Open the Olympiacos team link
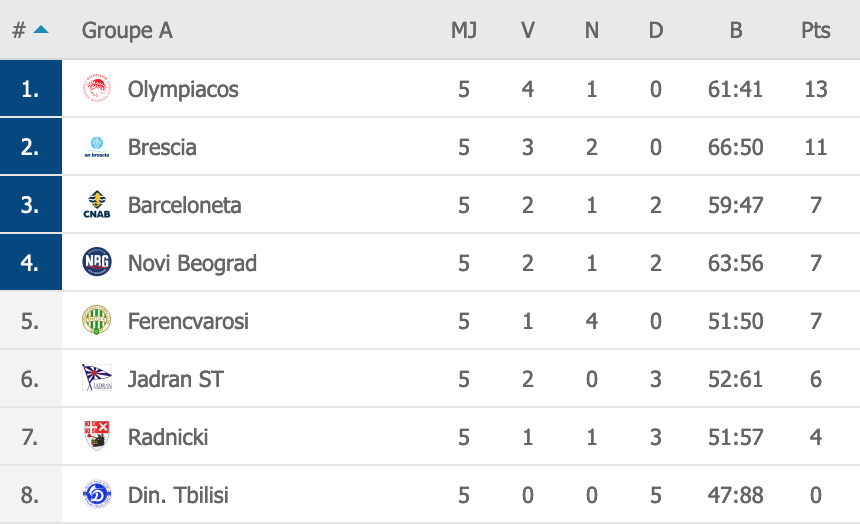Viewport: 860px width, 524px height. point(183,89)
